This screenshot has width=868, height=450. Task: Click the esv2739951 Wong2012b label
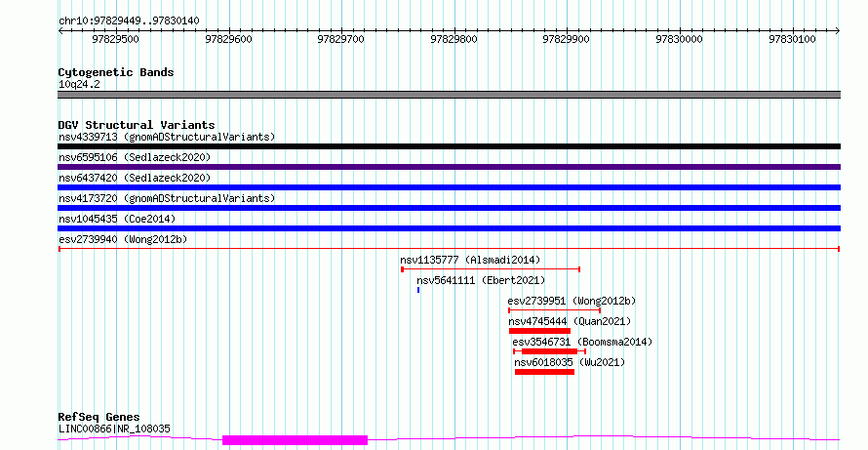(572, 301)
